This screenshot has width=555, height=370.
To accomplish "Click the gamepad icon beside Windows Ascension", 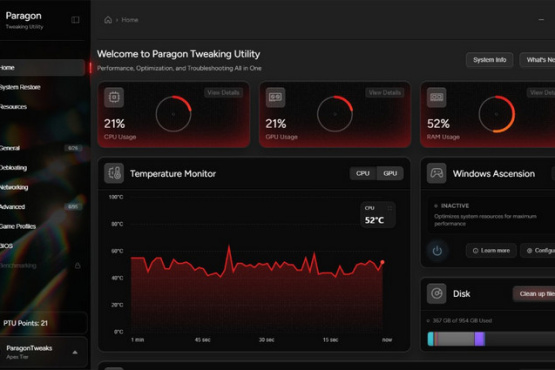I will [436, 173].
